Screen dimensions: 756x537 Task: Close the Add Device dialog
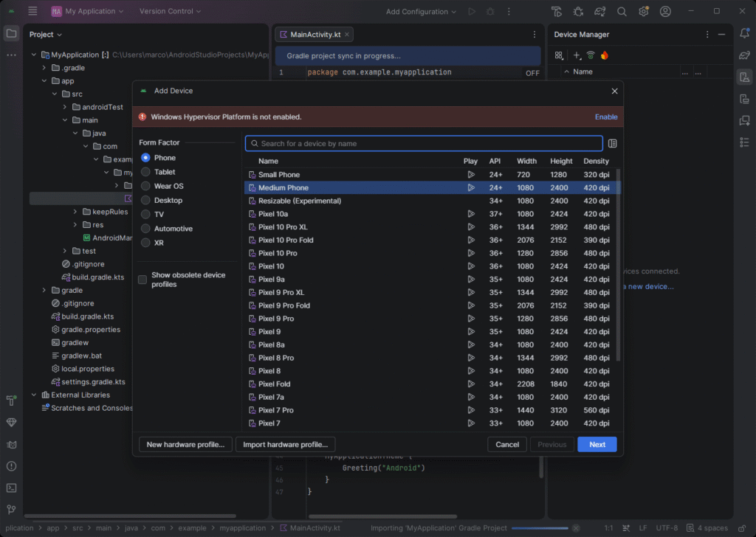(x=614, y=91)
